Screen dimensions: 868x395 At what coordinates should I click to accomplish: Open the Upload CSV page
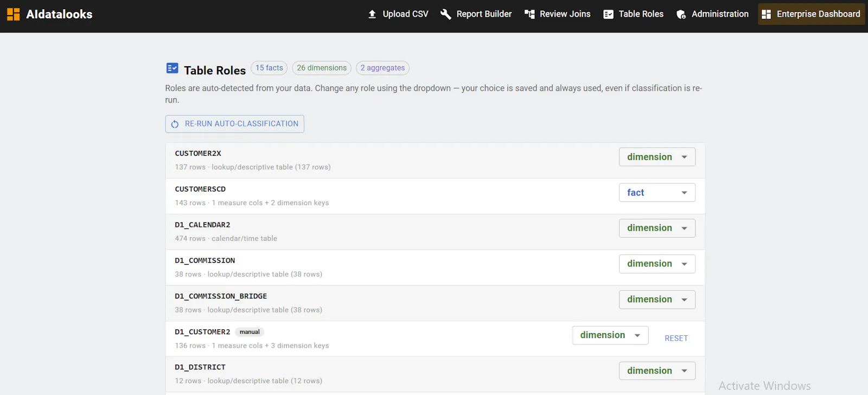(x=398, y=14)
